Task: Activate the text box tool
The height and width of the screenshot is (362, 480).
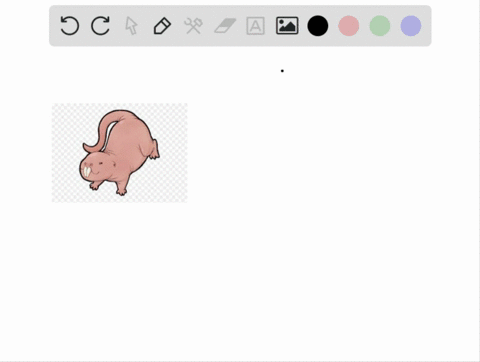Action: coord(256,26)
